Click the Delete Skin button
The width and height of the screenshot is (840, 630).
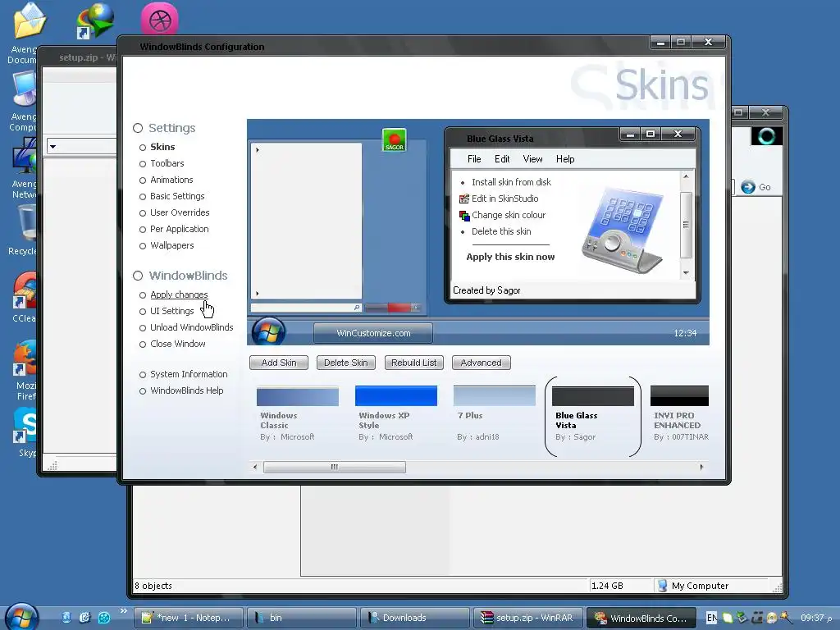(345, 363)
